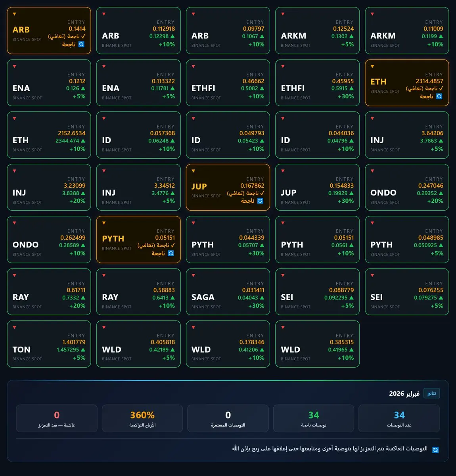Click the refresh icon in the JUP 0.167862 card
456x476 pixels.
(260, 201)
